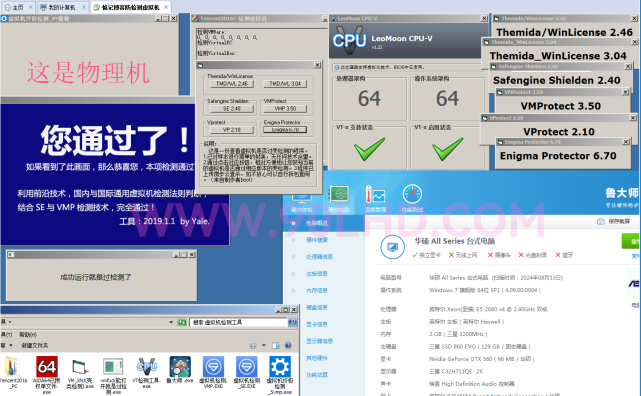Click the Windows 7 旗舰版 64位 SP1 row
The width and height of the screenshot is (641, 396).
click(x=485, y=290)
